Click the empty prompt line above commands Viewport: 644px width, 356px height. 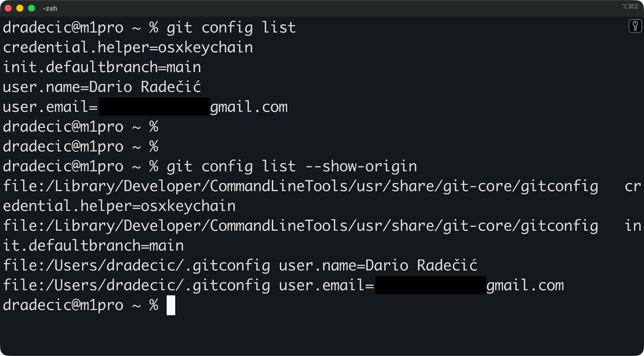(x=80, y=146)
